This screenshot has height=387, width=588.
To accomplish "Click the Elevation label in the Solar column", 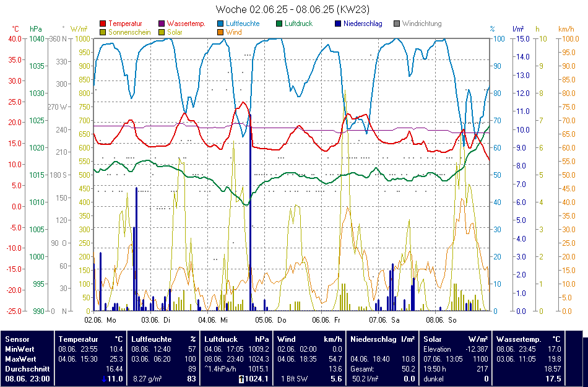I will (437, 349).
